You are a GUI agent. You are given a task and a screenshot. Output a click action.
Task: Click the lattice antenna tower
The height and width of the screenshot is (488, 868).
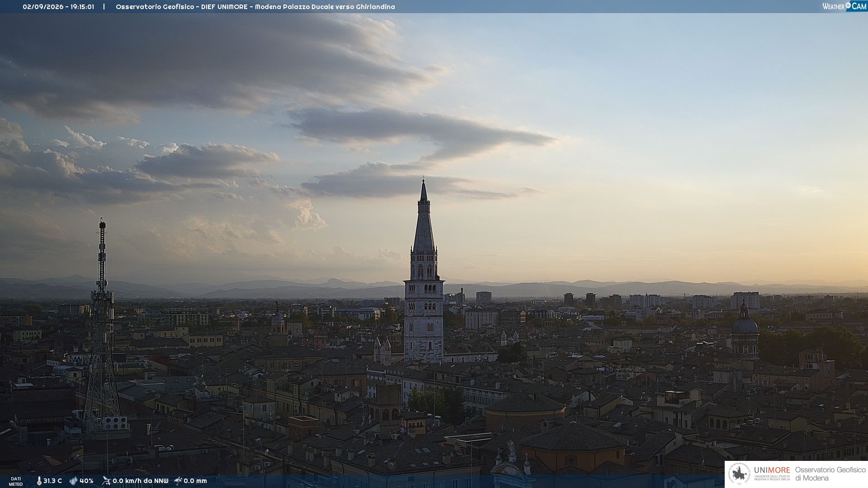(x=102, y=325)
